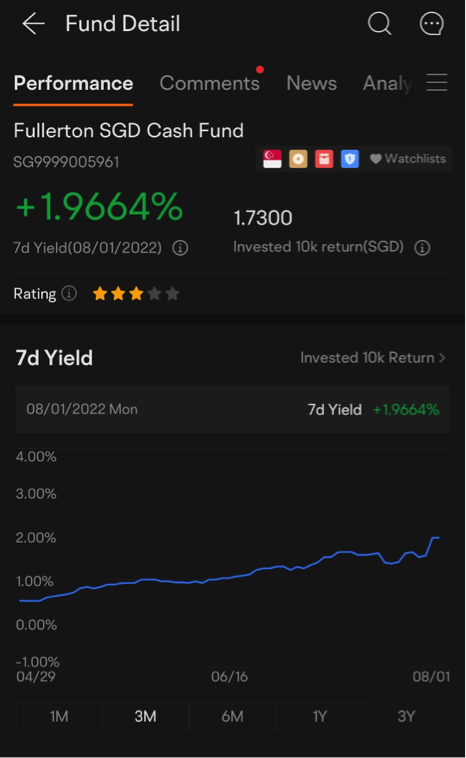Screen dimensions: 466x758
Task: Select the 1Y time range
Action: [319, 716]
